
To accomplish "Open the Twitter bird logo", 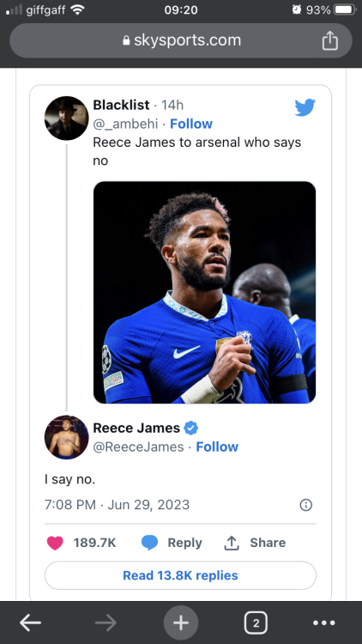I will click(305, 107).
